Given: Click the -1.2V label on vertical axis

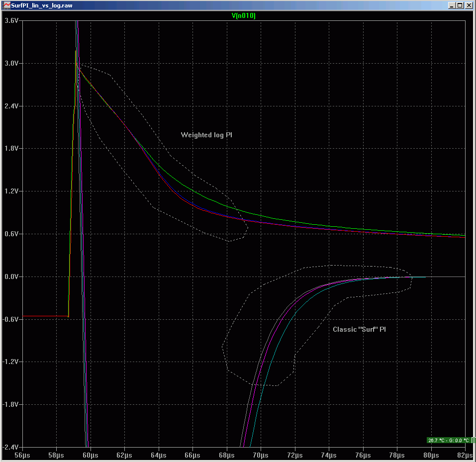Looking at the screenshot, I should point(11,362).
